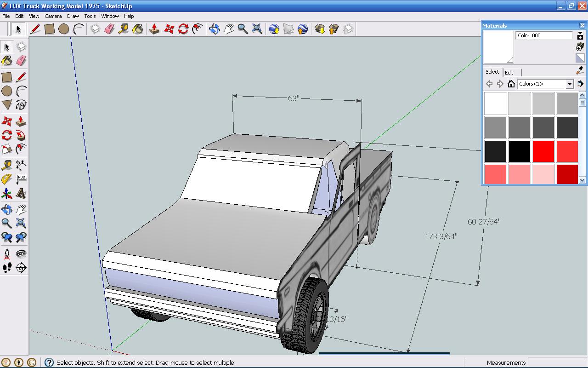Open the Camera menu
This screenshot has width=588, height=368.
pyautogui.click(x=53, y=16)
